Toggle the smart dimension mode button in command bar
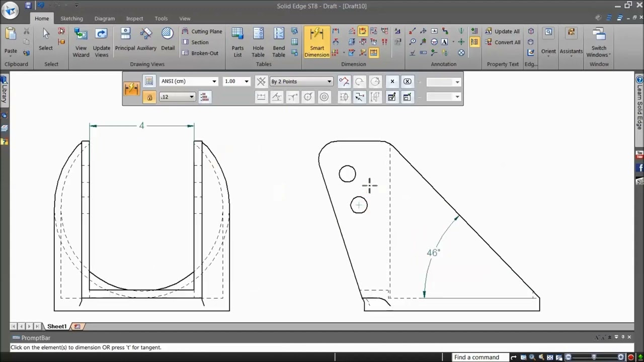The width and height of the screenshot is (644, 362). point(131,89)
